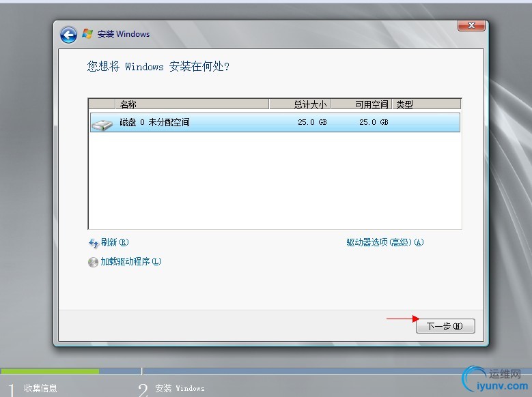Click the total size value 25.0 GB
This screenshot has height=397, width=532.
pyautogui.click(x=312, y=122)
